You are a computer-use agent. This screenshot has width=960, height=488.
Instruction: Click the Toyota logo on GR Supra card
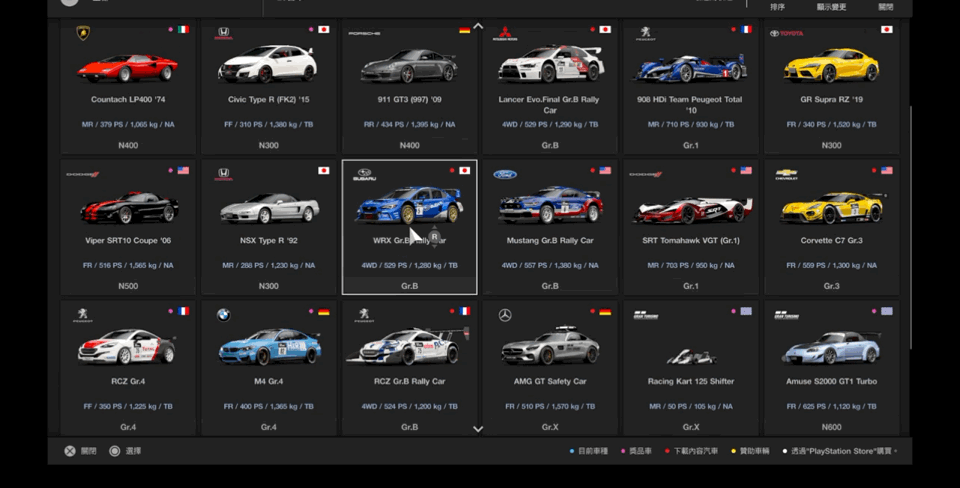point(787,33)
